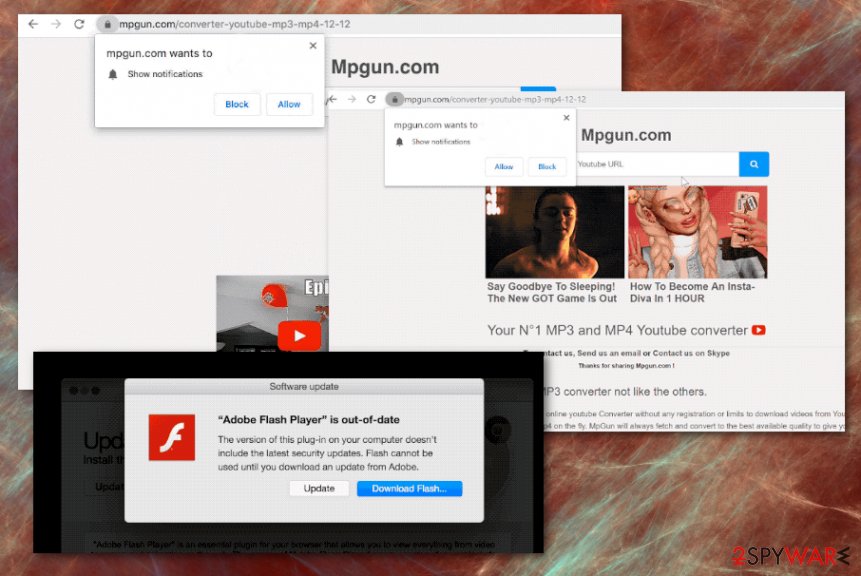Screen dimensions: 861x576
Task: Go back in the right browser window
Action: tap(332, 99)
